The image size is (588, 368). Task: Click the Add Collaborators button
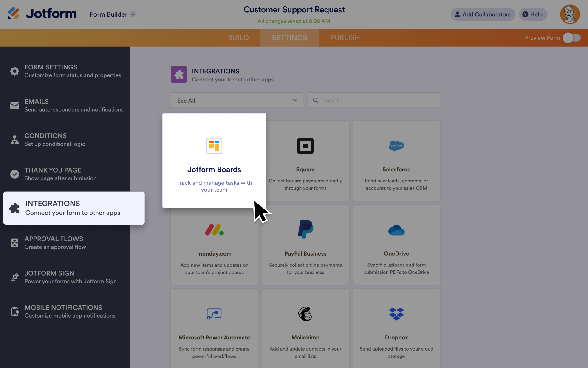coord(483,14)
